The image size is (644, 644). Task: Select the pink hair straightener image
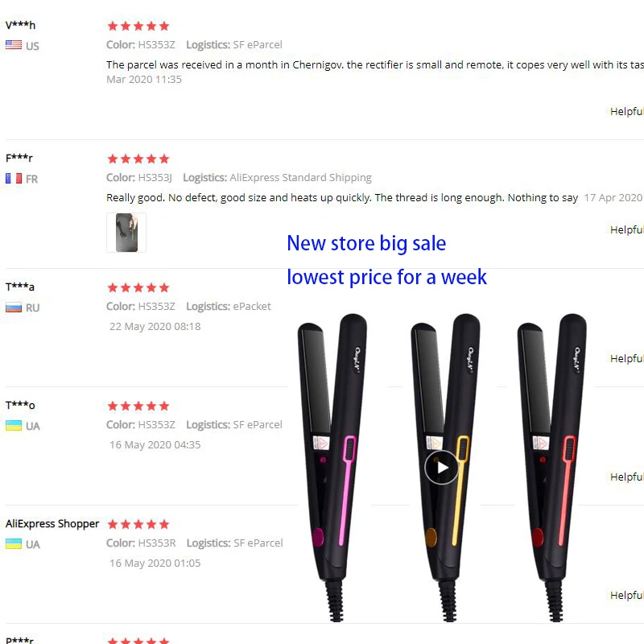(x=332, y=468)
